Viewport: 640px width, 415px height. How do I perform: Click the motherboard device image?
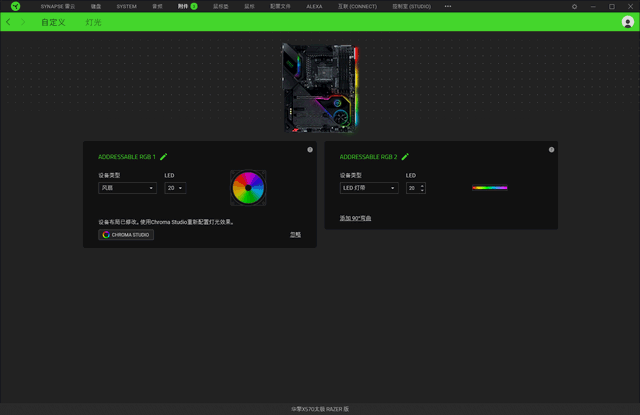click(320, 87)
